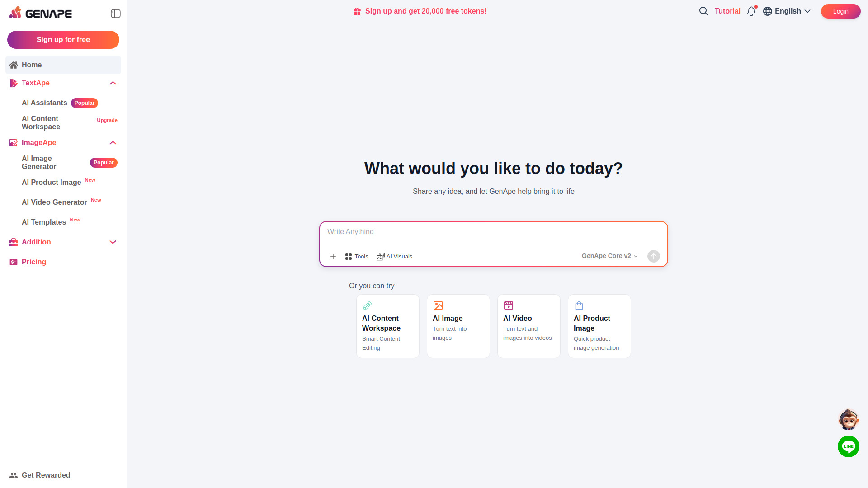This screenshot has width=868, height=488.
Task: Click the Login button
Action: pyautogui.click(x=841, y=11)
